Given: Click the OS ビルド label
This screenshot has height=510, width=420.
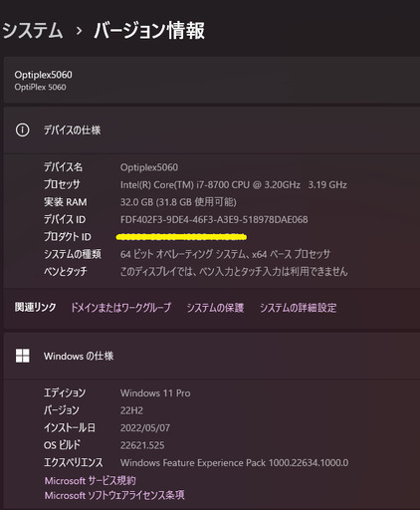Looking at the screenshot, I should tap(62, 445).
